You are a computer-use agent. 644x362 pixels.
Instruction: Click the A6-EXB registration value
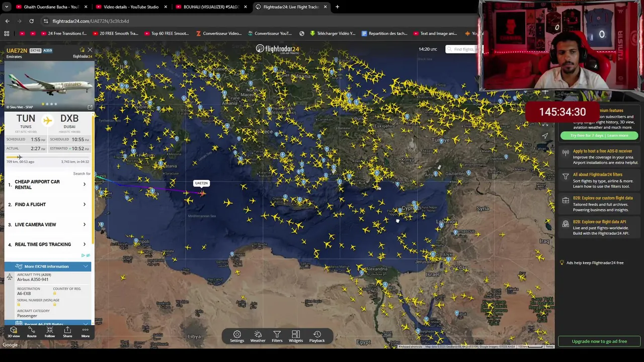24,294
